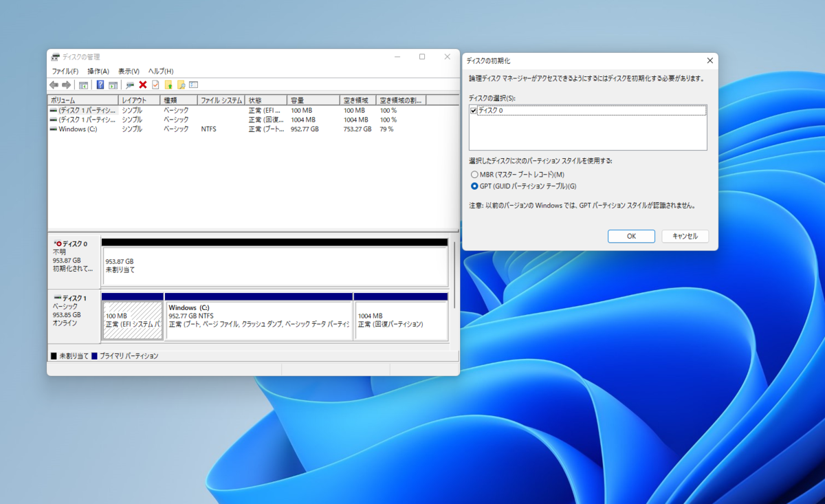Click the black 未割り当て legend swatch
Image resolution: width=825 pixels, height=504 pixels.
click(x=54, y=356)
